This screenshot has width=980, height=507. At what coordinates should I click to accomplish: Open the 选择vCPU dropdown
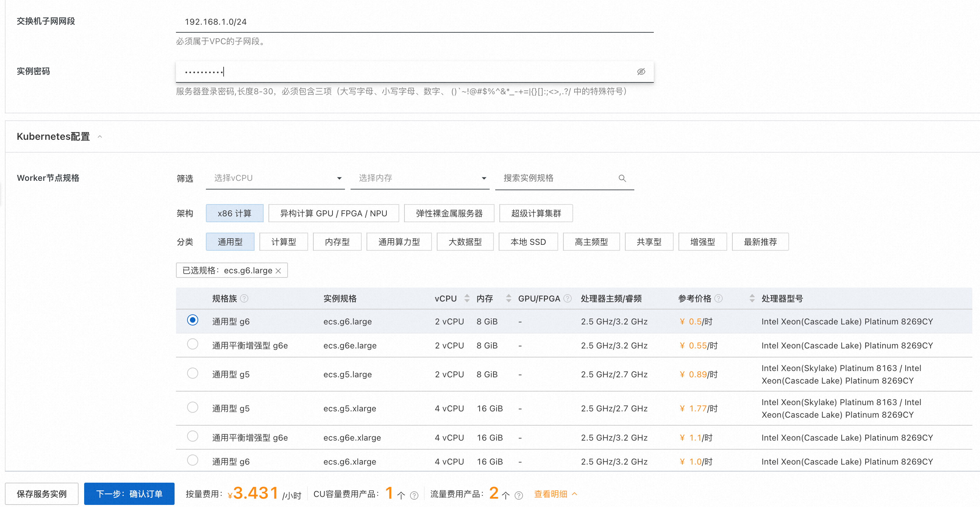click(x=275, y=178)
